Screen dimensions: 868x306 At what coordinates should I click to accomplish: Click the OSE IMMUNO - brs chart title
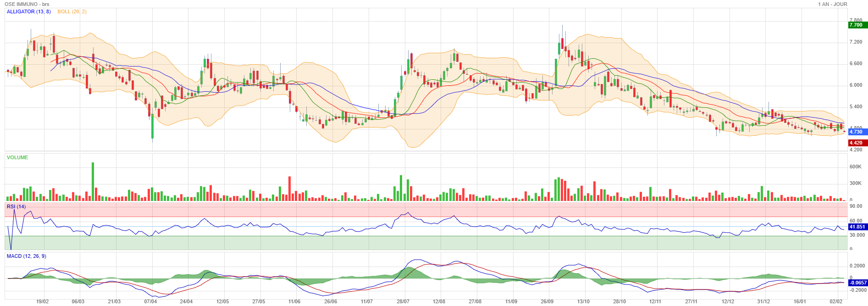27,4
